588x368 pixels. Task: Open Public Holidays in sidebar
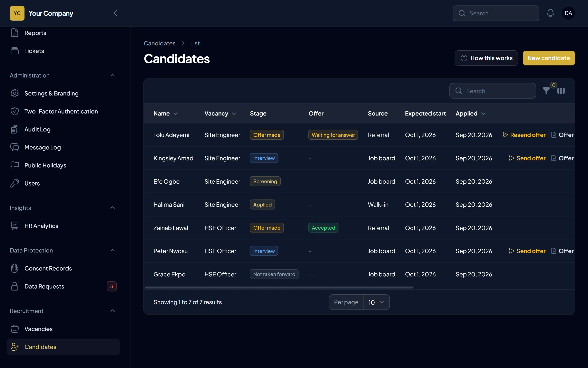coord(63,165)
